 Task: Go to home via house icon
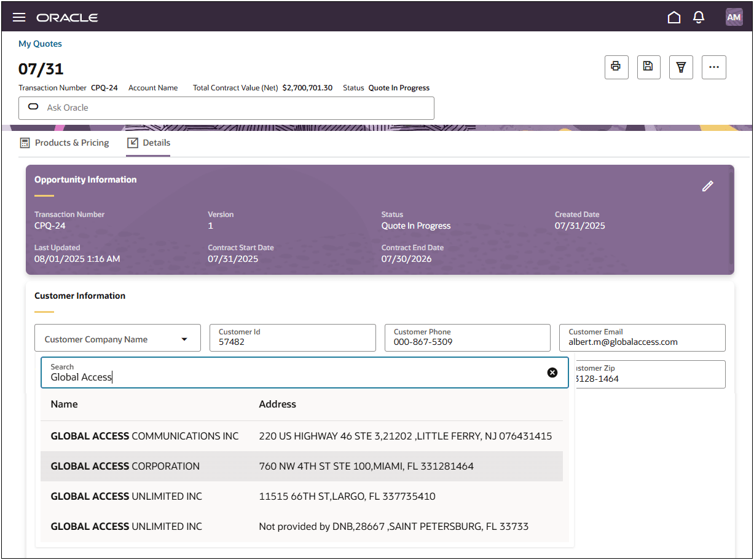coord(673,17)
